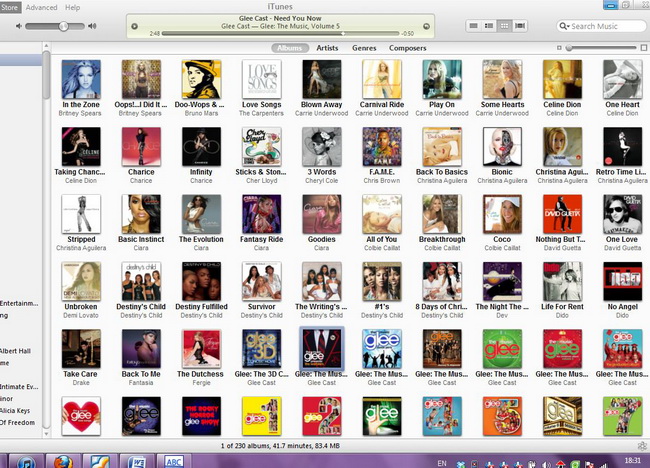Select the F.A.M.E. album cover
Viewport: 650px width, 468px height.
click(382, 147)
